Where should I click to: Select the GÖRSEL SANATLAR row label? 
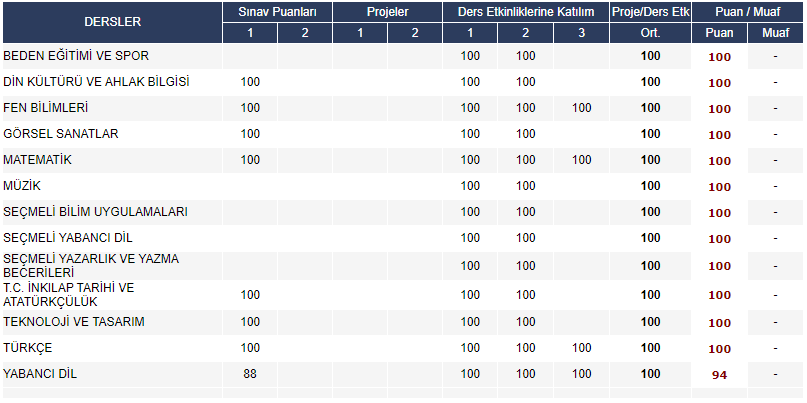pos(62,134)
